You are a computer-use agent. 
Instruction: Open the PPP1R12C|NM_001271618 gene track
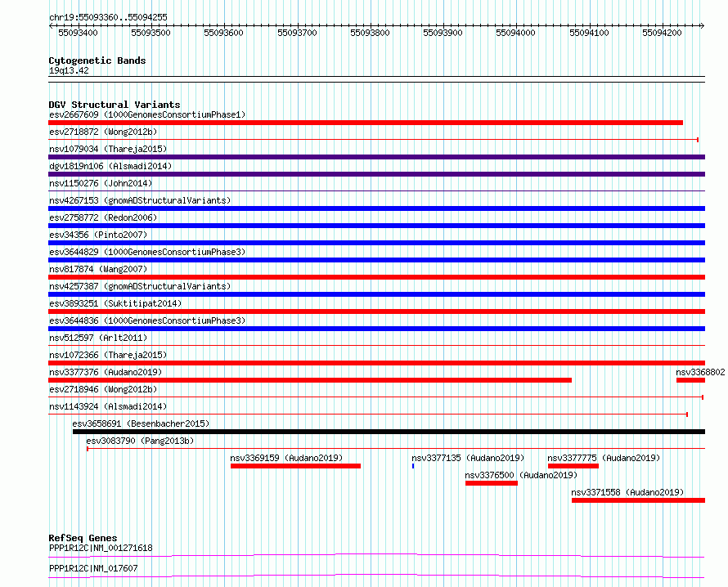click(x=376, y=555)
